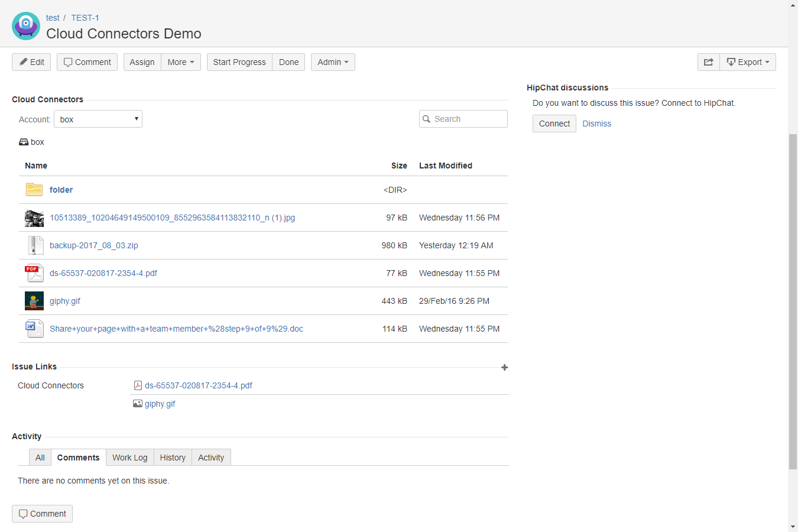Viewport: 798px width, 532px height.
Task: Open the folder directory link
Action: click(61, 190)
